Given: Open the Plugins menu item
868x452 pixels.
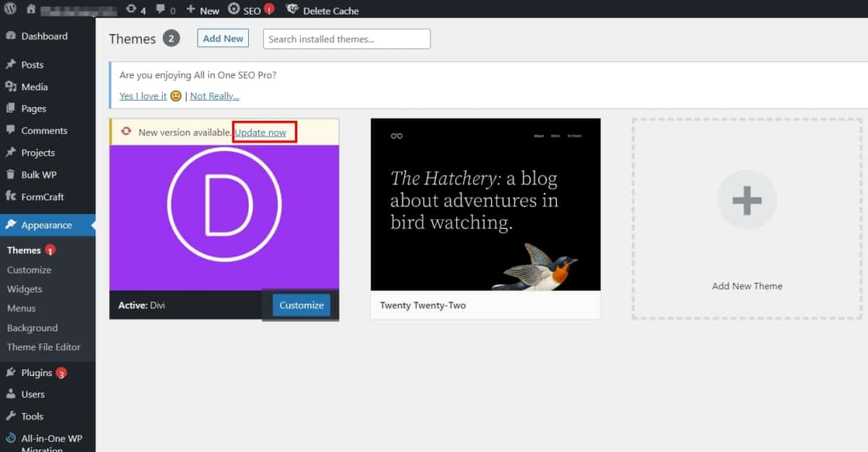Looking at the screenshot, I should click(x=36, y=372).
